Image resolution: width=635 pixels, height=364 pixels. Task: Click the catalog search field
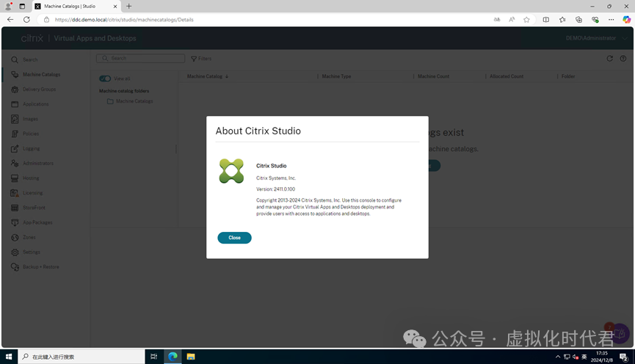[x=140, y=58]
